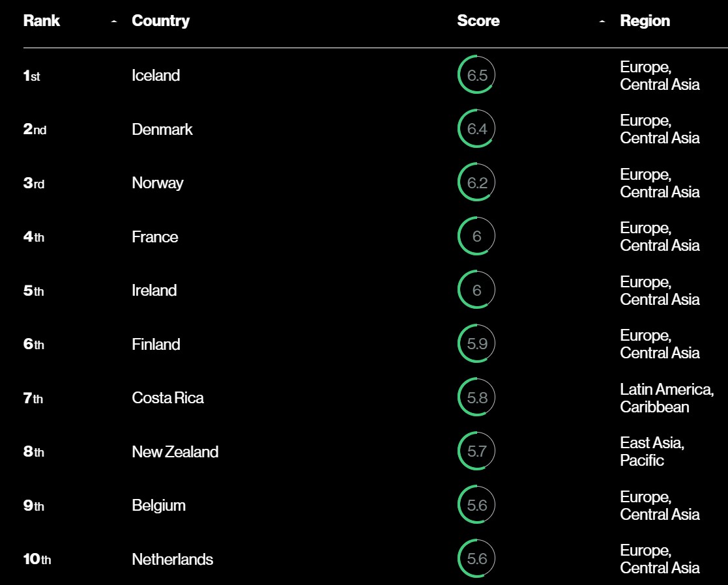Sort table by the Region column header
This screenshot has height=585, width=728.
(x=645, y=21)
